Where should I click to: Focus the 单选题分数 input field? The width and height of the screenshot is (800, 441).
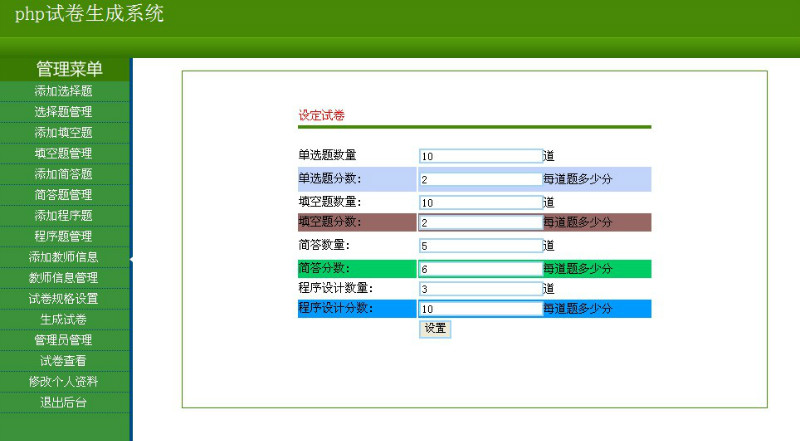(x=481, y=179)
